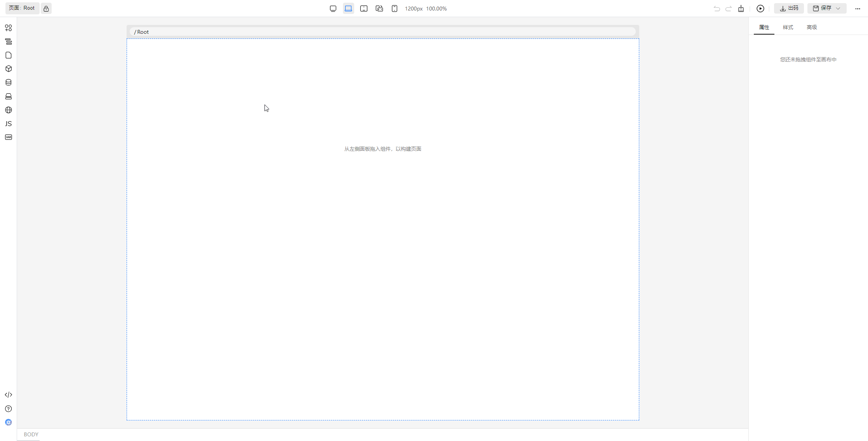Open the outline tree panel
The width and height of the screenshot is (868, 441).
pyautogui.click(x=9, y=42)
